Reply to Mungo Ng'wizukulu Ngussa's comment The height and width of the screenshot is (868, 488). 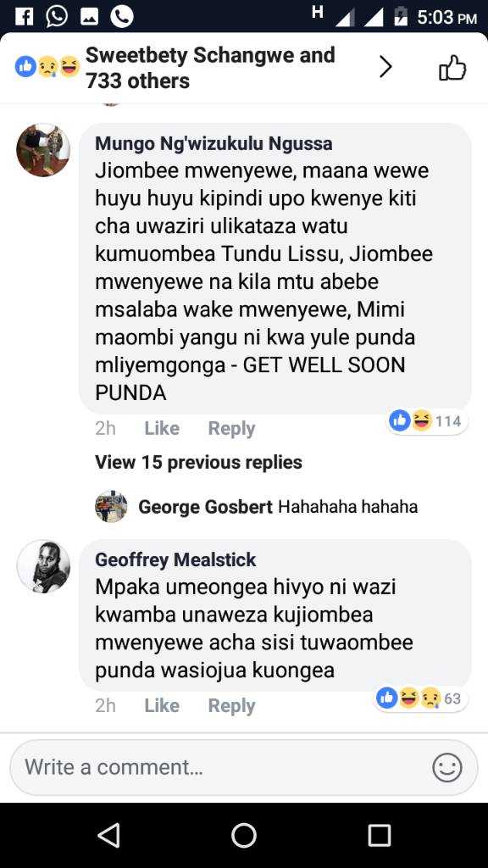[x=231, y=428]
